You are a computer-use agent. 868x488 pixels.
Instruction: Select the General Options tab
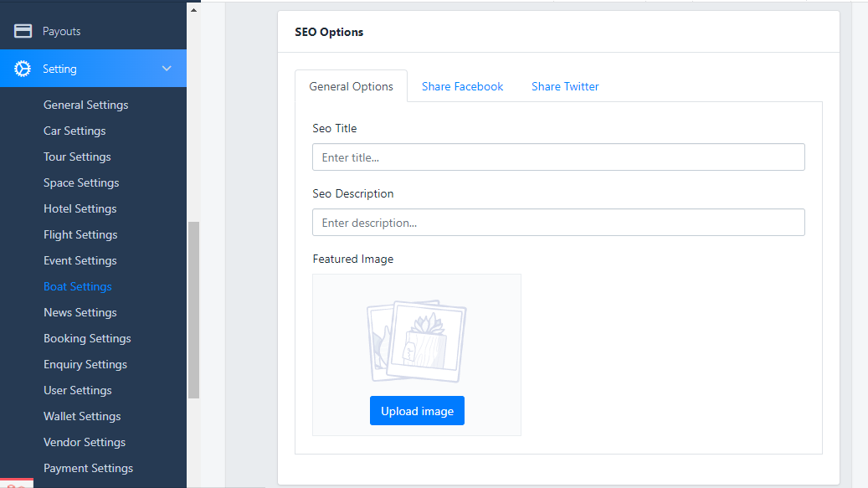point(351,86)
